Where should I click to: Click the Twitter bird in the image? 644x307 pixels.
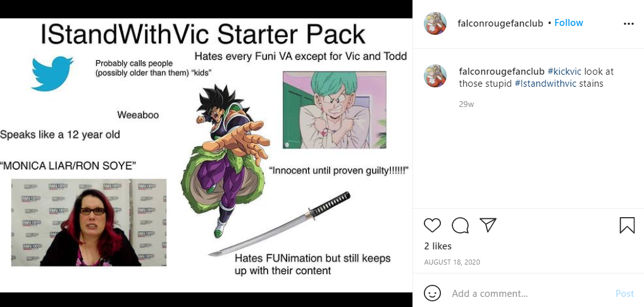[x=52, y=73]
